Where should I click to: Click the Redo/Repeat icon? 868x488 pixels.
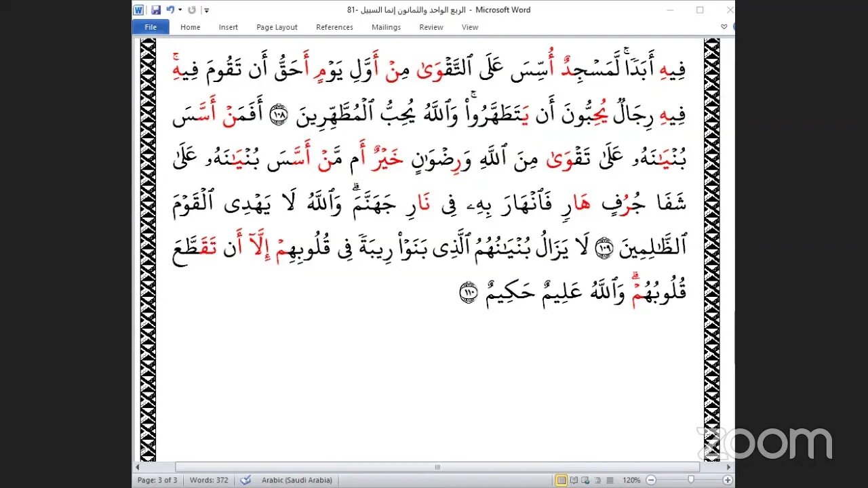(x=191, y=10)
